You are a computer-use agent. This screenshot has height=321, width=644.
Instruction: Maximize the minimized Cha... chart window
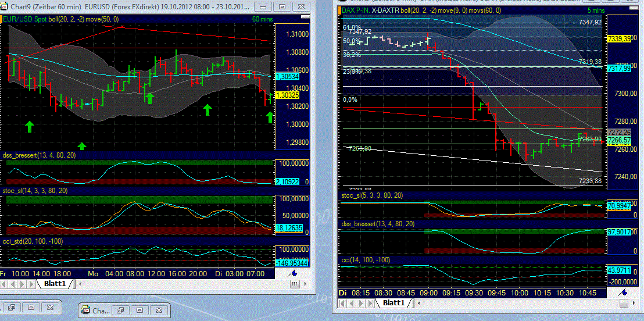coord(139,310)
